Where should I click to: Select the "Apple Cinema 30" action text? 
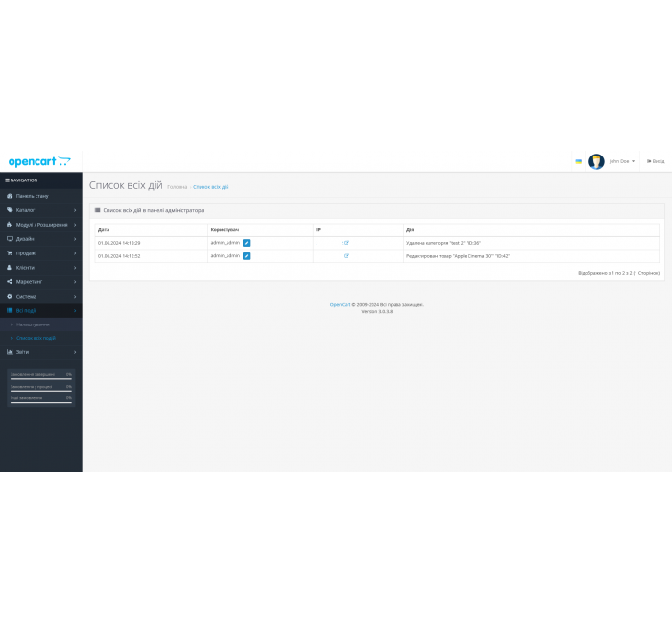click(458, 256)
